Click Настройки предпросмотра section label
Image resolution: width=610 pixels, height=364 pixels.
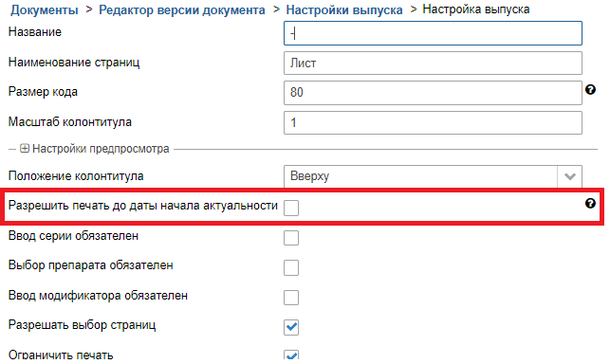click(x=101, y=149)
